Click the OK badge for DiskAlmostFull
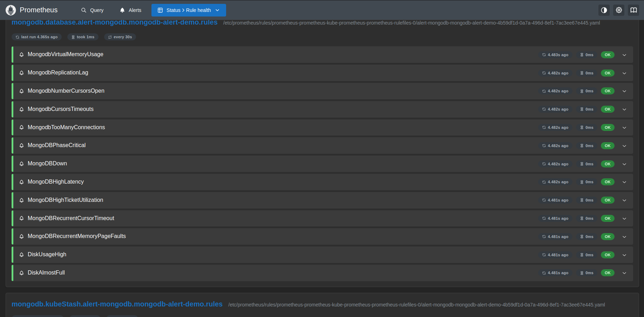 tap(608, 273)
